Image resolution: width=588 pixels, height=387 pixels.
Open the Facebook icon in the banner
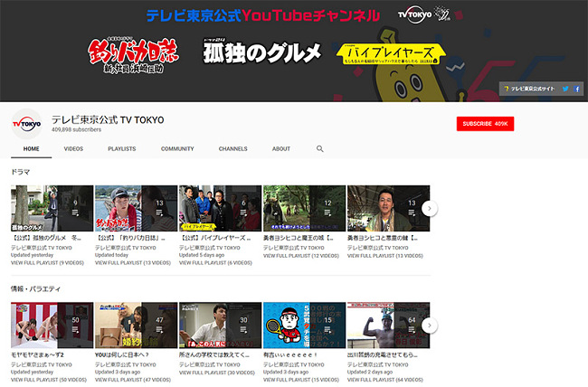coord(577,89)
